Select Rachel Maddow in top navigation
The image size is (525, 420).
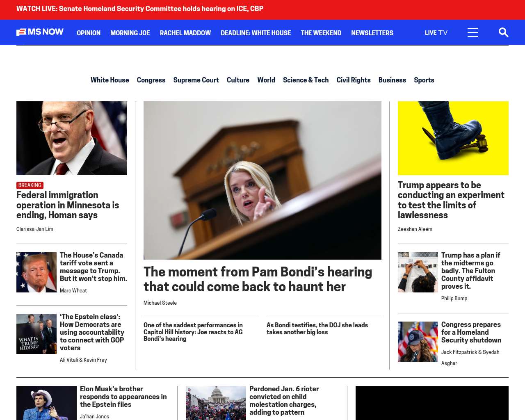185,33
